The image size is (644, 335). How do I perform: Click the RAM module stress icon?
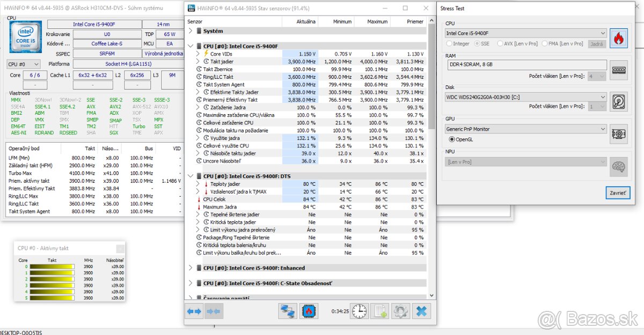619,70
